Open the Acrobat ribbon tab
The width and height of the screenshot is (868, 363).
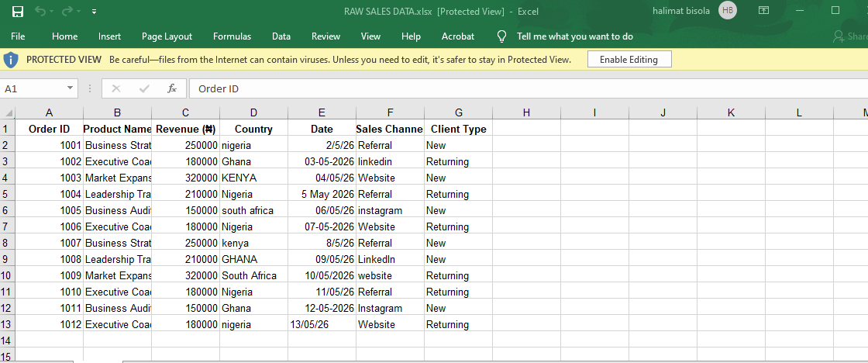click(x=458, y=36)
